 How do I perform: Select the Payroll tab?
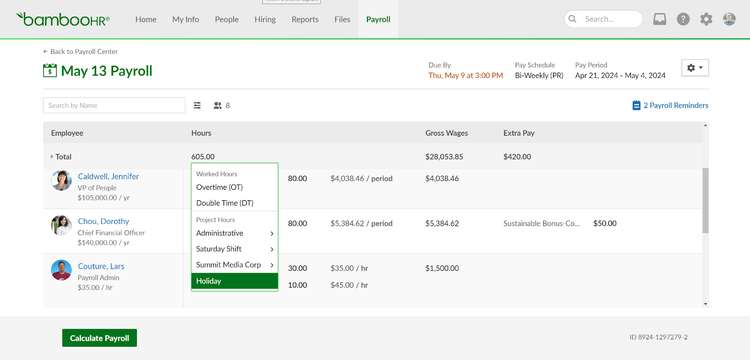378,20
